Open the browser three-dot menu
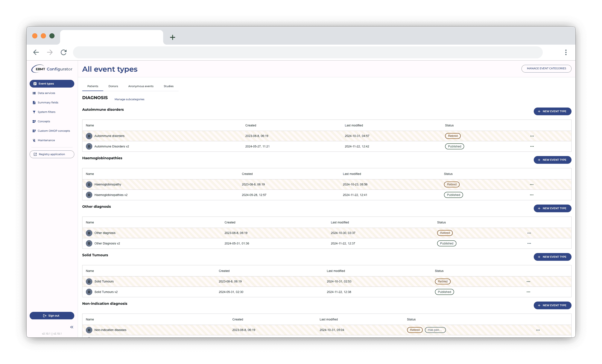Screen dimensions: 602x364 (566, 52)
